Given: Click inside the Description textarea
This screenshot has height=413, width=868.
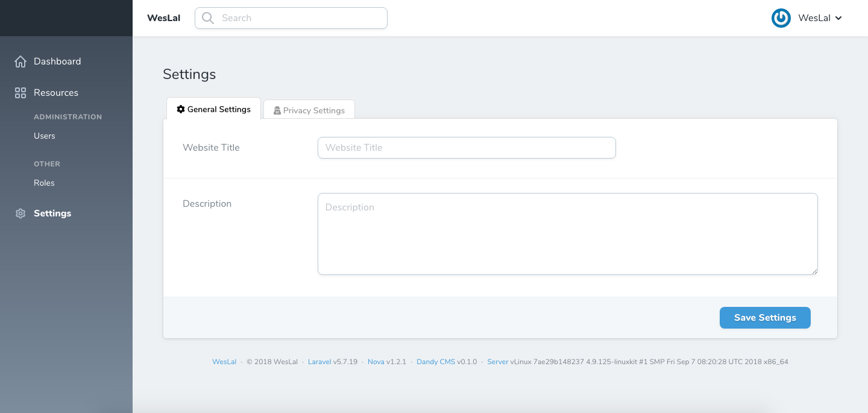Looking at the screenshot, I should [567, 234].
